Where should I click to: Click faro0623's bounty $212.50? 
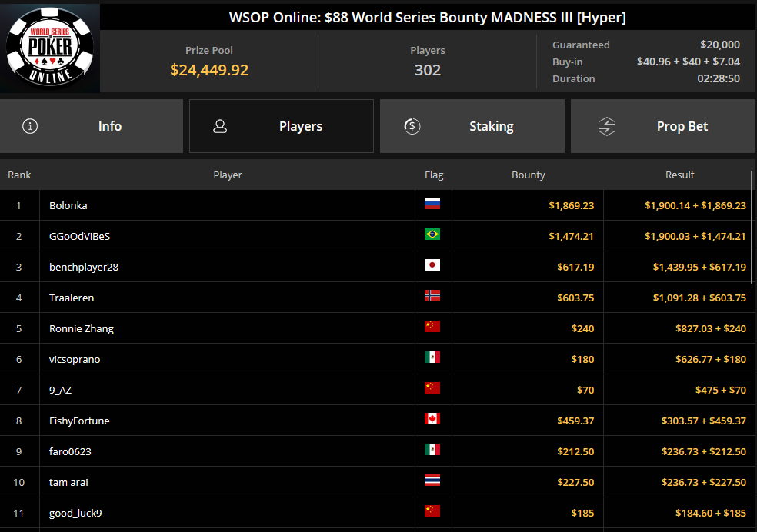575,452
